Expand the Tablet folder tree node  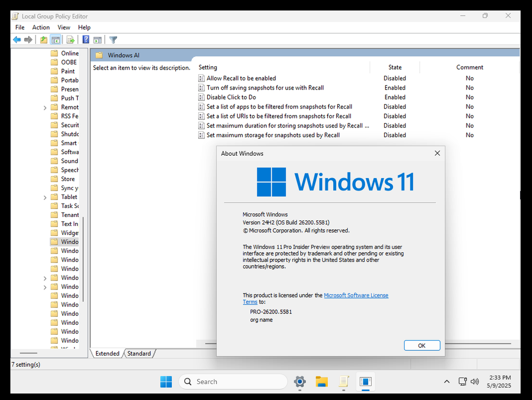click(45, 197)
